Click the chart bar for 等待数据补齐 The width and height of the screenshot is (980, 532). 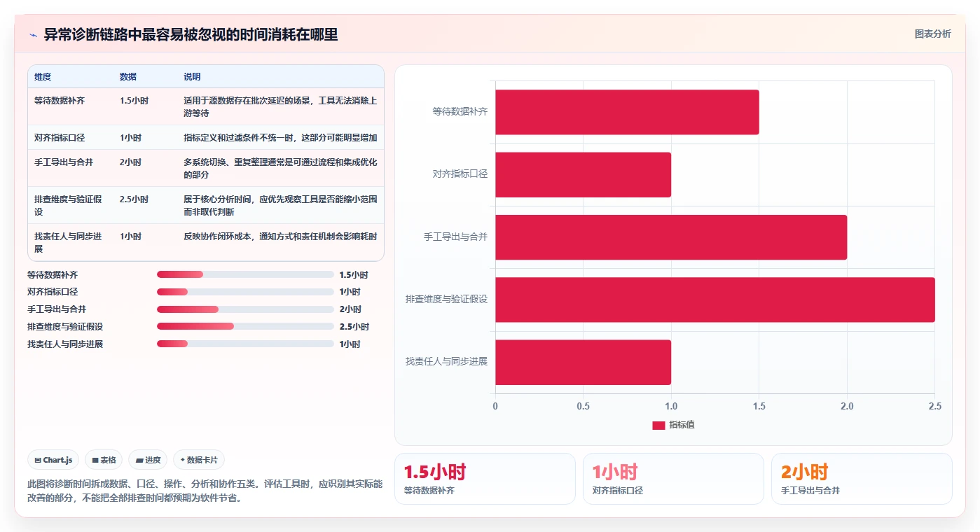627,112
